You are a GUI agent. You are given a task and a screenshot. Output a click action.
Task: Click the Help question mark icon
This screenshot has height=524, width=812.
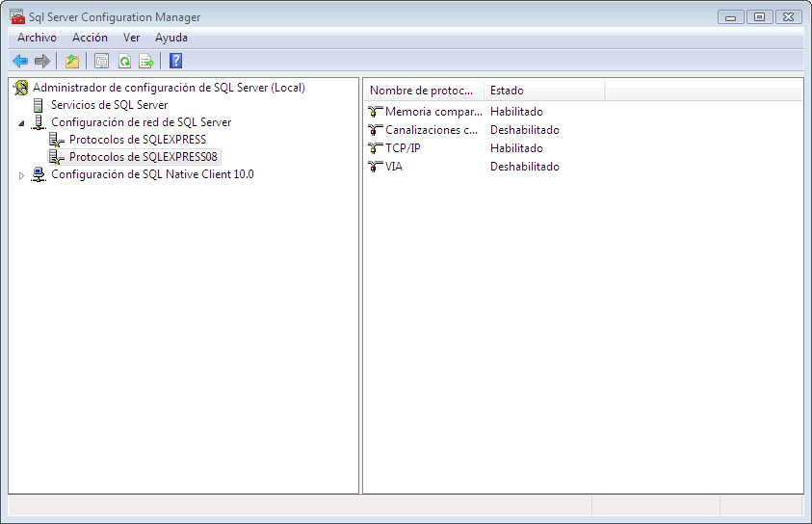pyautogui.click(x=176, y=61)
